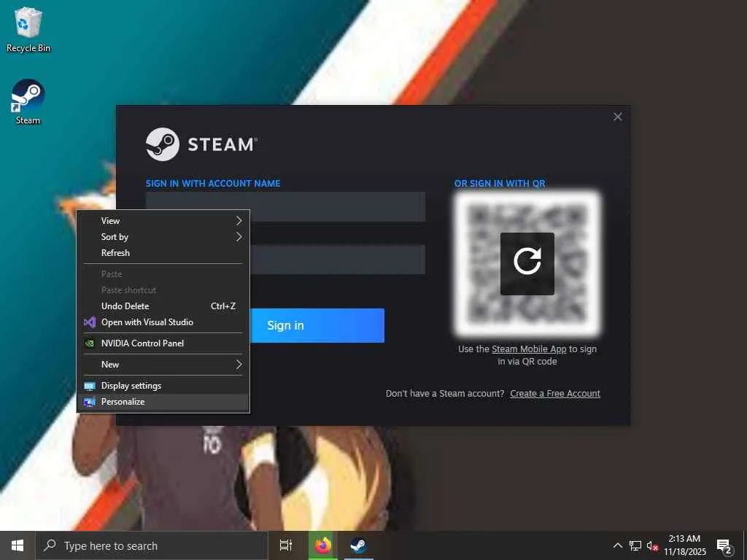The image size is (747, 560).
Task: Choose Refresh from context menu
Action: pyautogui.click(x=163, y=253)
